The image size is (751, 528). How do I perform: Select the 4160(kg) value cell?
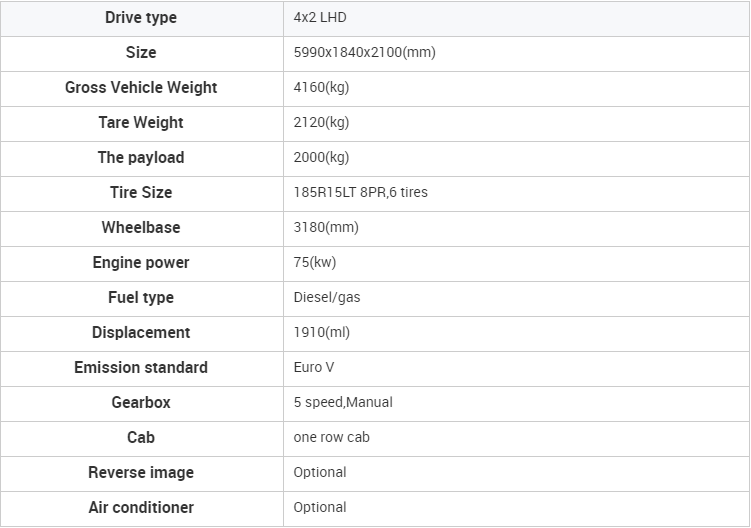[x=516, y=89]
